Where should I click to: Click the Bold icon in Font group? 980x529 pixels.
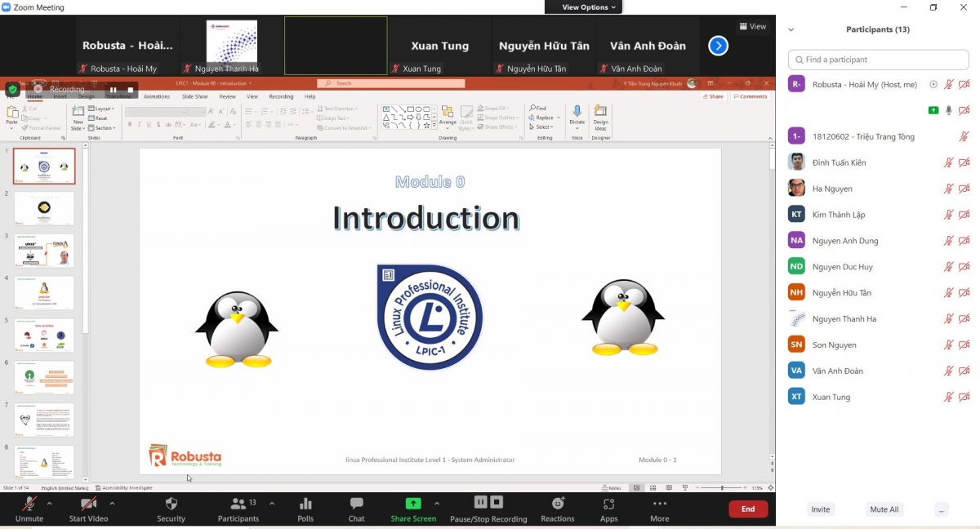pyautogui.click(x=129, y=124)
